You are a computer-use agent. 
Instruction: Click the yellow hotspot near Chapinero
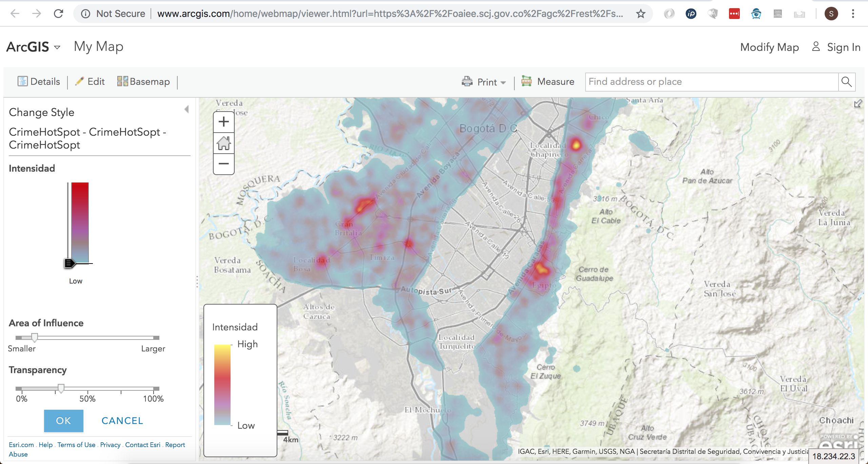click(576, 145)
